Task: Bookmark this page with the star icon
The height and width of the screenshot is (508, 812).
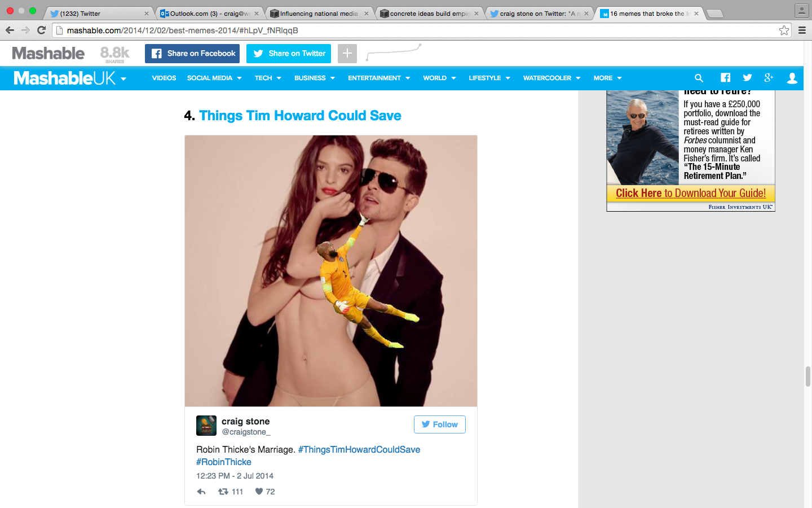Action: pos(784,30)
